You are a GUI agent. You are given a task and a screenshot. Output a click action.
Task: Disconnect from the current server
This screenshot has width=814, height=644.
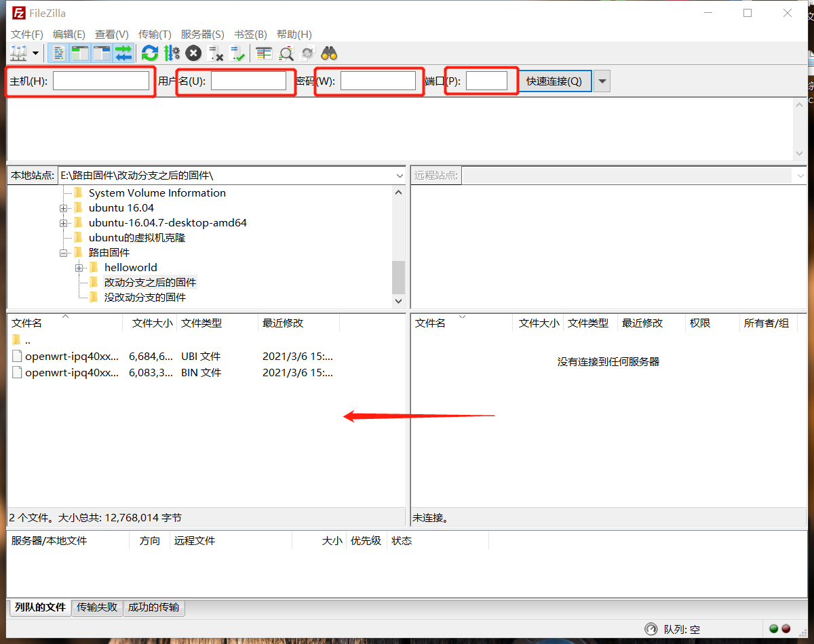coord(215,53)
